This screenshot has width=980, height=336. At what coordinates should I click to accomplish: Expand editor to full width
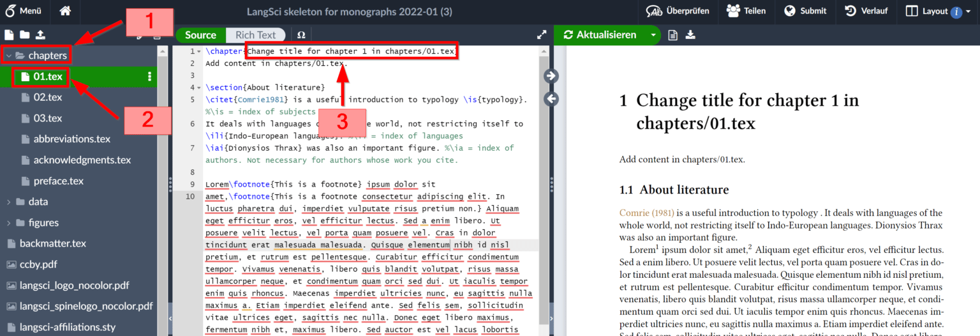(x=542, y=35)
